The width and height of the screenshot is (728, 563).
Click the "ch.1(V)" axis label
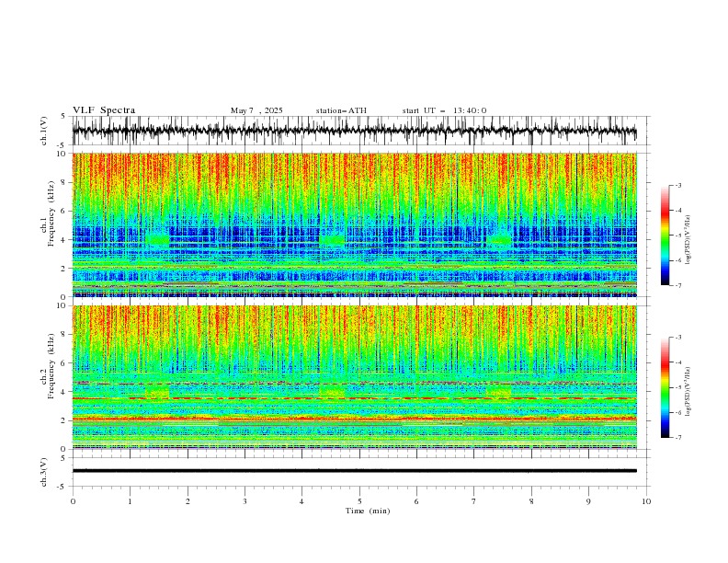click(44, 131)
